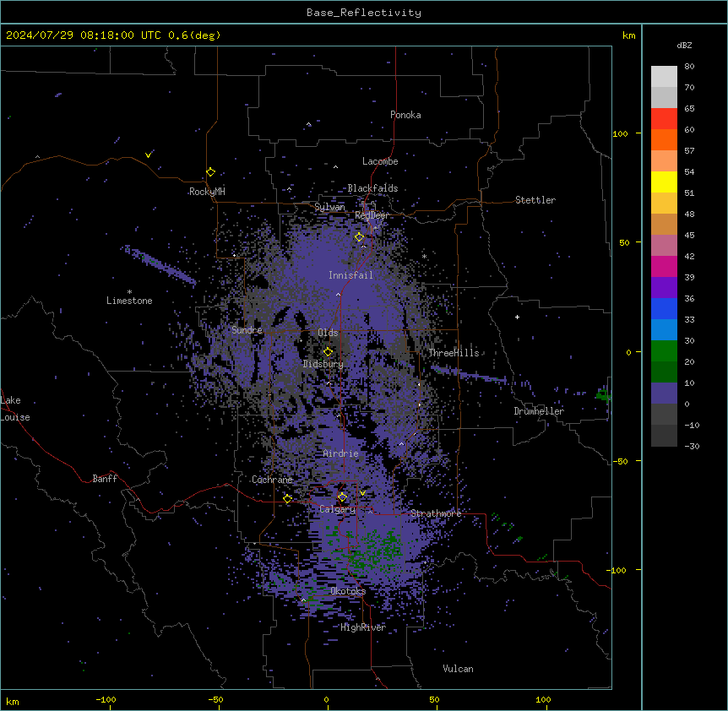Click the asterisk marker above Limestone
This screenshot has height=711, width=728.
click(129, 292)
